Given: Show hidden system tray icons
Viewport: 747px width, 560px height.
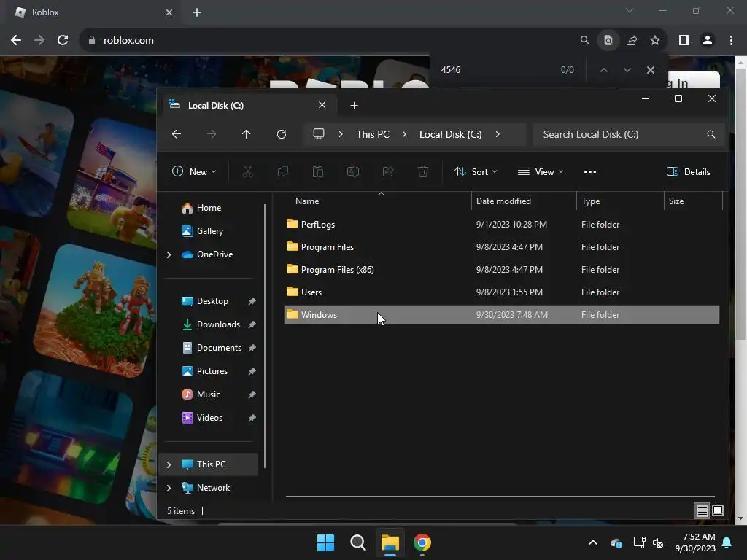Looking at the screenshot, I should point(592,542).
